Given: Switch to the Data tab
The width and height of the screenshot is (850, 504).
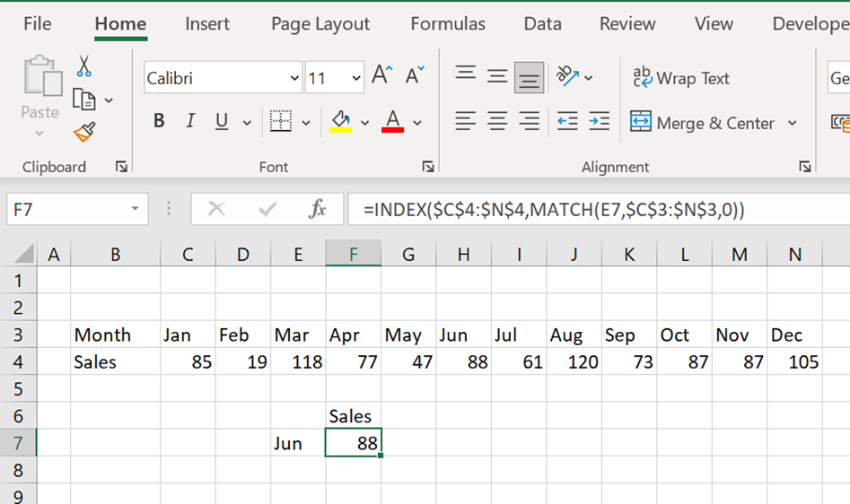Looking at the screenshot, I should (x=543, y=24).
